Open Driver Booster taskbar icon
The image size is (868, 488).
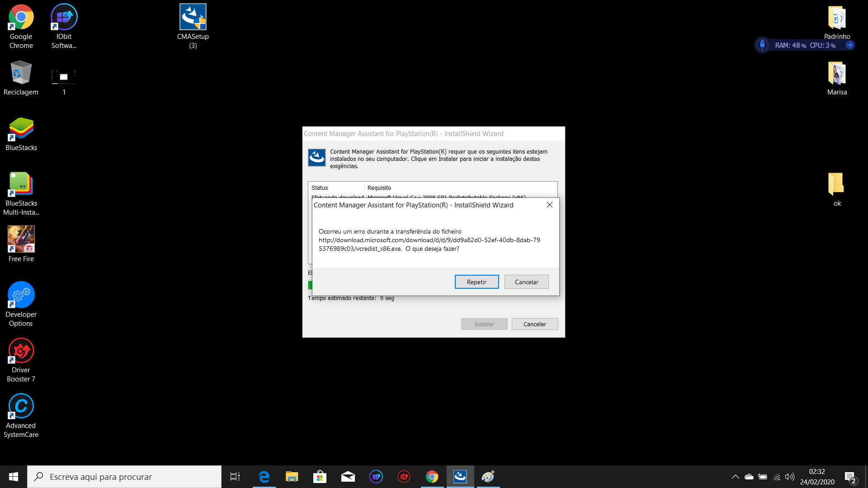point(404,477)
